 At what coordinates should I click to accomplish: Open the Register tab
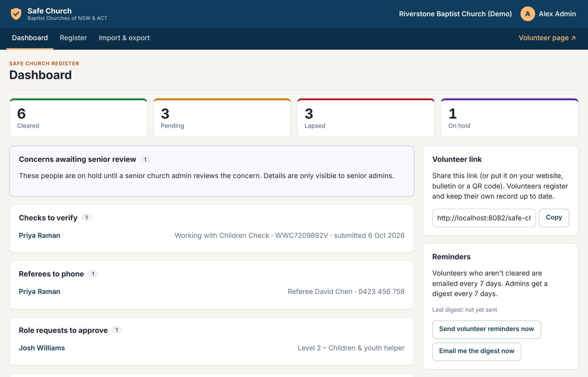[73, 38]
